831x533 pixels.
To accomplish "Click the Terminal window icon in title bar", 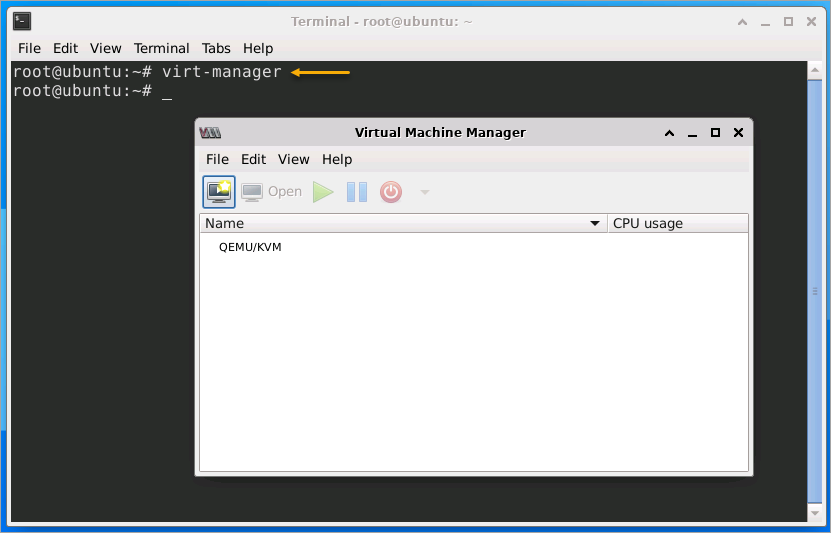I will 22,21.
